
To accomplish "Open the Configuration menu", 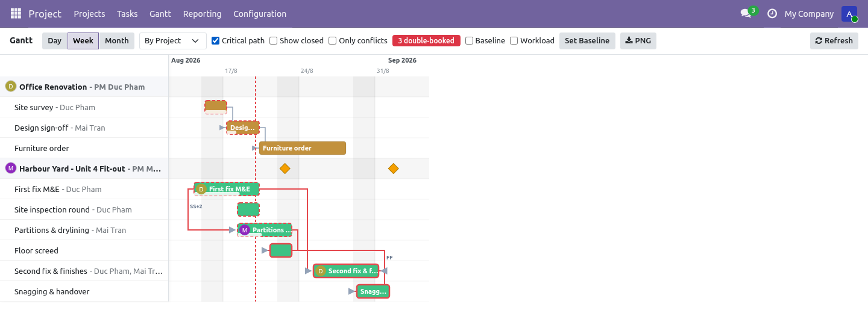I will tap(260, 14).
